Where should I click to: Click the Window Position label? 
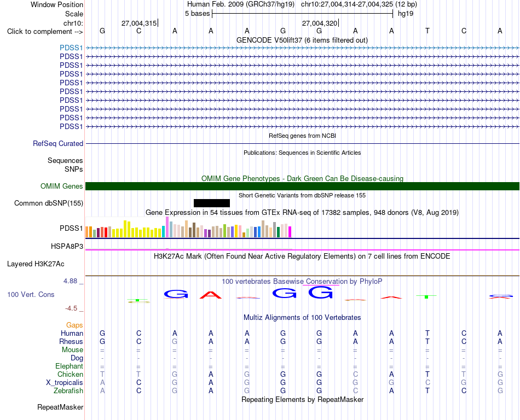click(x=57, y=4)
